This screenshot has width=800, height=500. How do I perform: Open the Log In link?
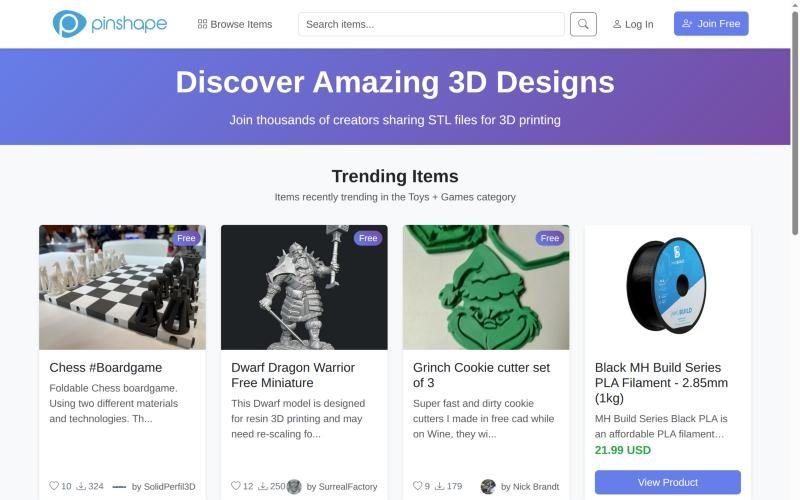point(633,24)
